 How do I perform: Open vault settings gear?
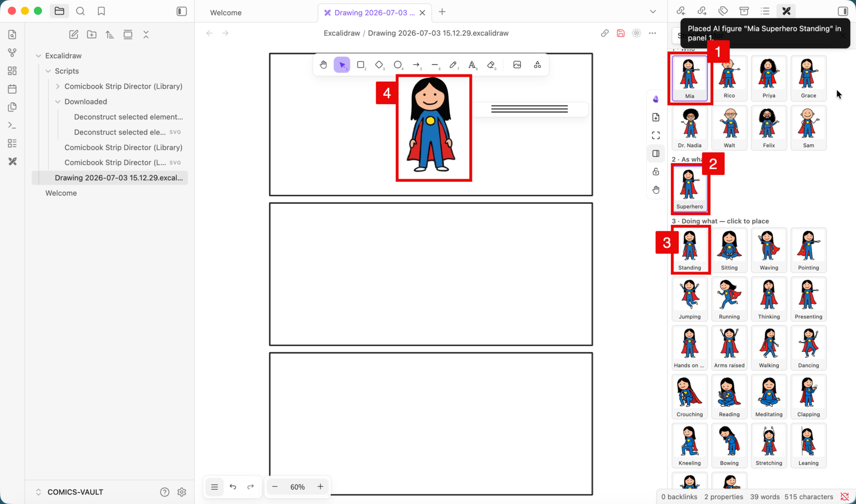coord(182,492)
